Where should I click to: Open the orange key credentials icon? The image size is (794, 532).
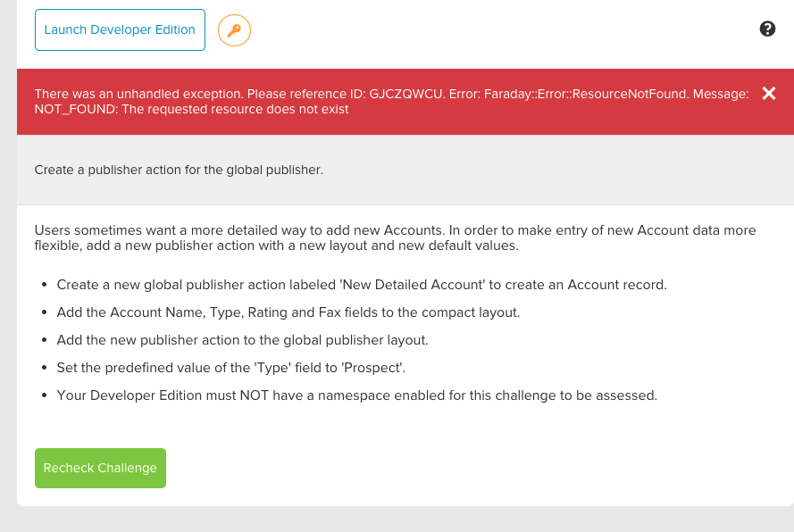(x=234, y=31)
